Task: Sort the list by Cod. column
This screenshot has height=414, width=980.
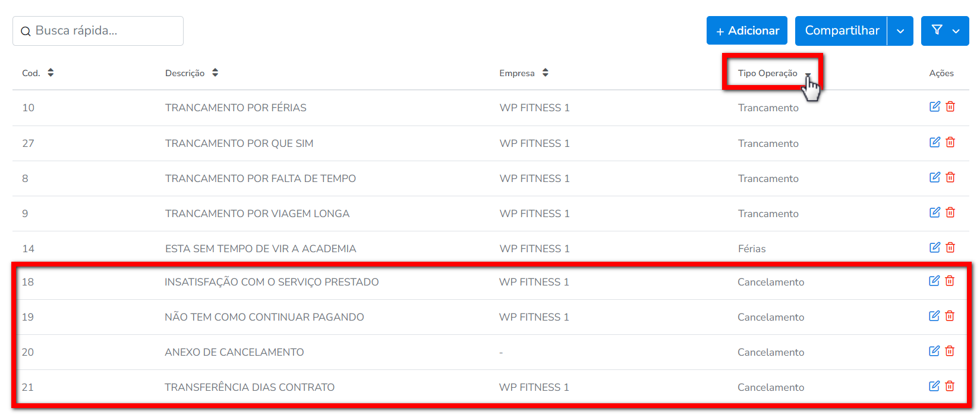Action: 51,73
